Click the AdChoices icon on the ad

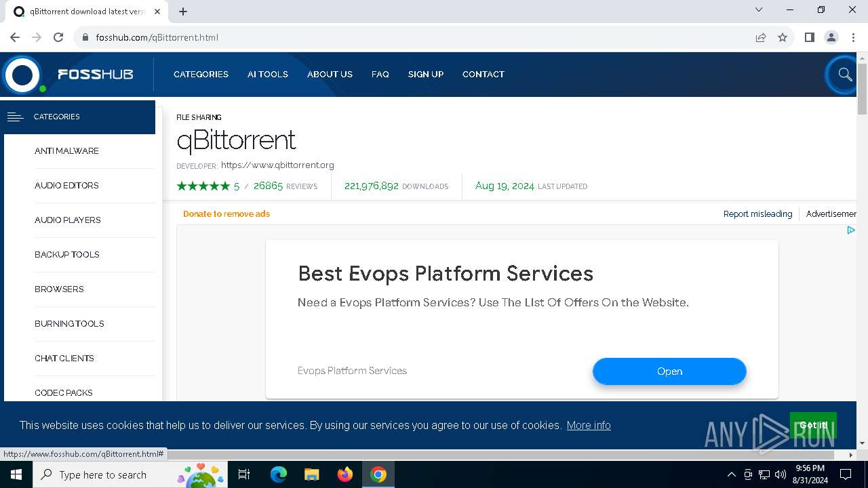tap(850, 230)
